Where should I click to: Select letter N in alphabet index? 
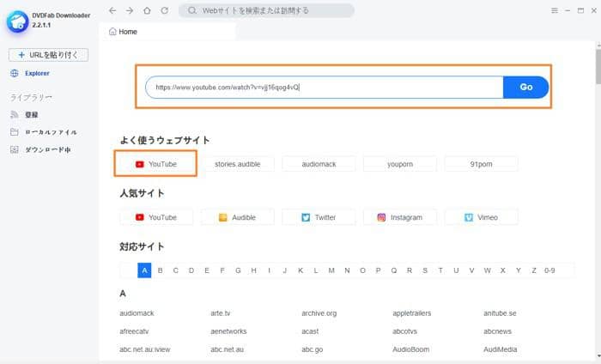point(347,270)
